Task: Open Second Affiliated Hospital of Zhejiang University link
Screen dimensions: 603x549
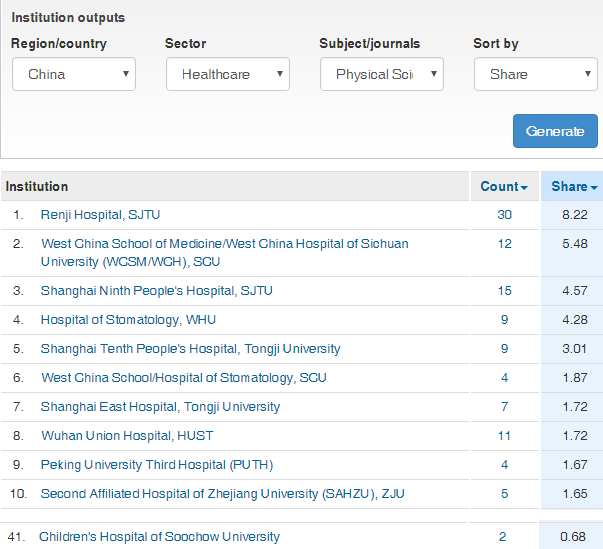Action: 223,494
